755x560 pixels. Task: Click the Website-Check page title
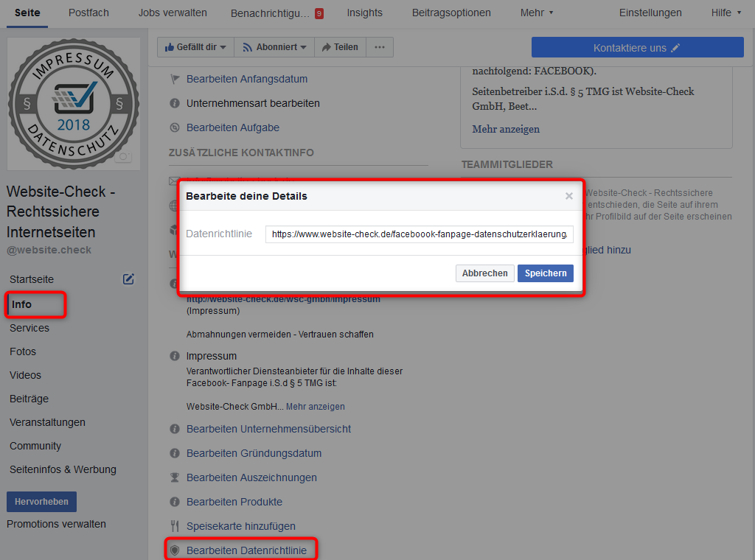(60, 211)
